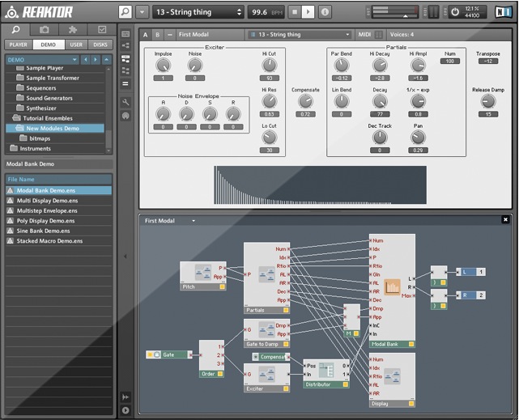Select Stacked Macro Demo.ens file
Screen dimensions: 519x420
click(58, 241)
